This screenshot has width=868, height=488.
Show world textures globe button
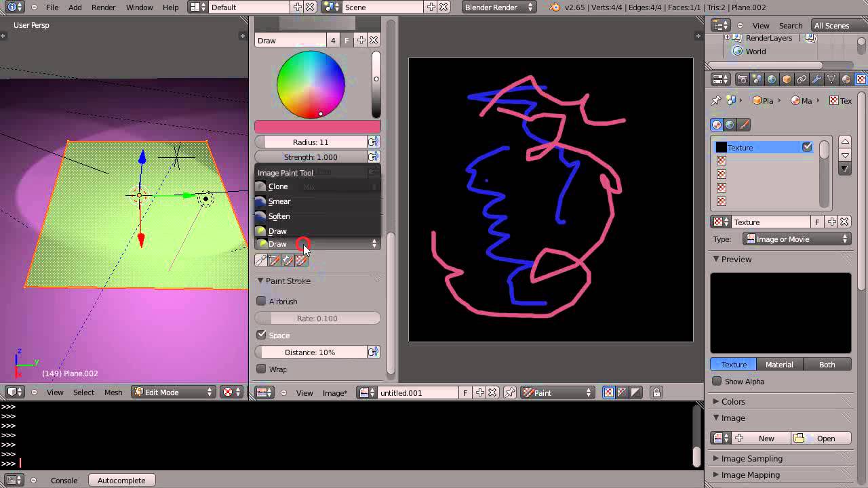tap(730, 125)
